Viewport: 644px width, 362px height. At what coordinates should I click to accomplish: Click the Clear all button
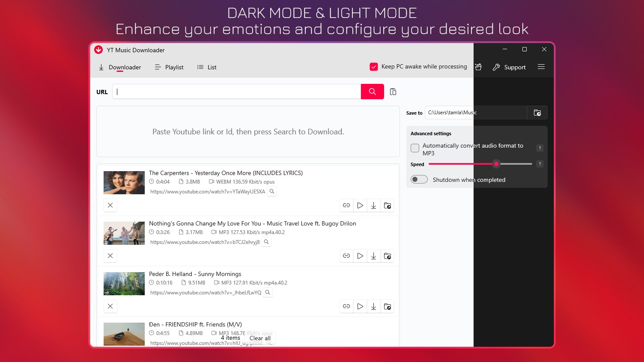coord(260,338)
